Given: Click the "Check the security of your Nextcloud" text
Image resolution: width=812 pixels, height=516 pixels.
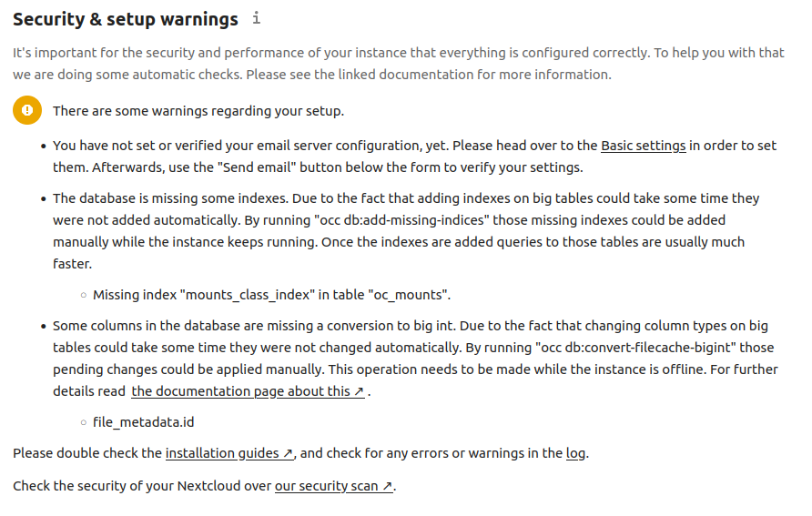Looking at the screenshot, I should (x=142, y=486).
